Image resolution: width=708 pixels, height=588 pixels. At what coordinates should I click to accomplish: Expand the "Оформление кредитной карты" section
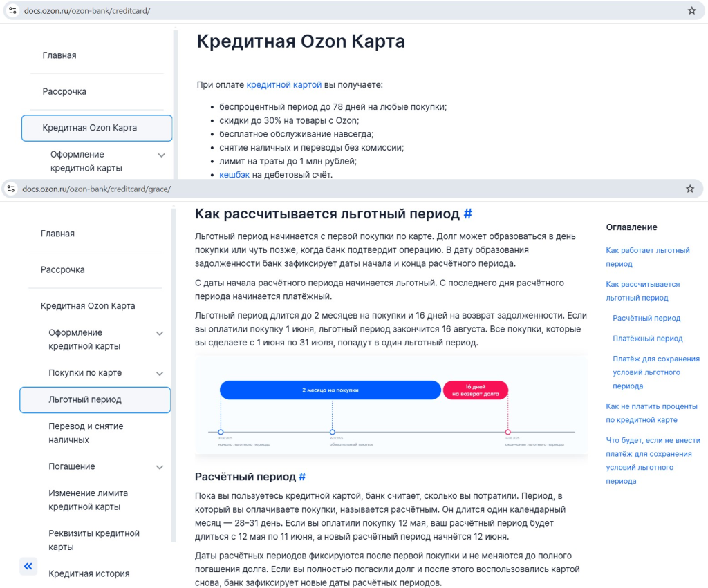pos(160,332)
